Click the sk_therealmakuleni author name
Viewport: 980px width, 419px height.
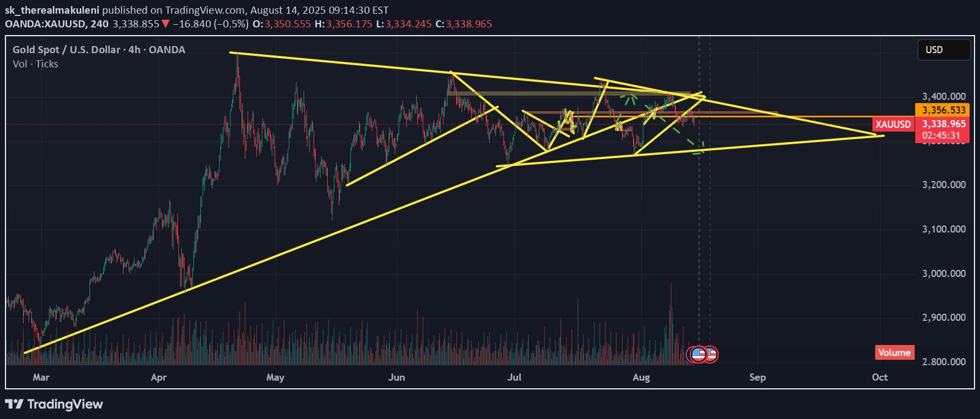[52, 10]
